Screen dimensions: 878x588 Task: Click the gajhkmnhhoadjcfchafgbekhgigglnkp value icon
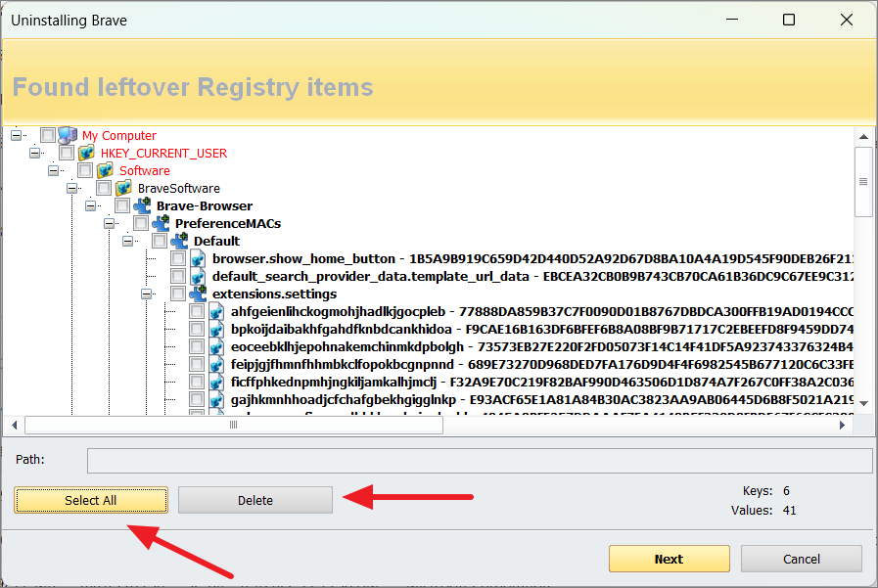pyautogui.click(x=216, y=399)
